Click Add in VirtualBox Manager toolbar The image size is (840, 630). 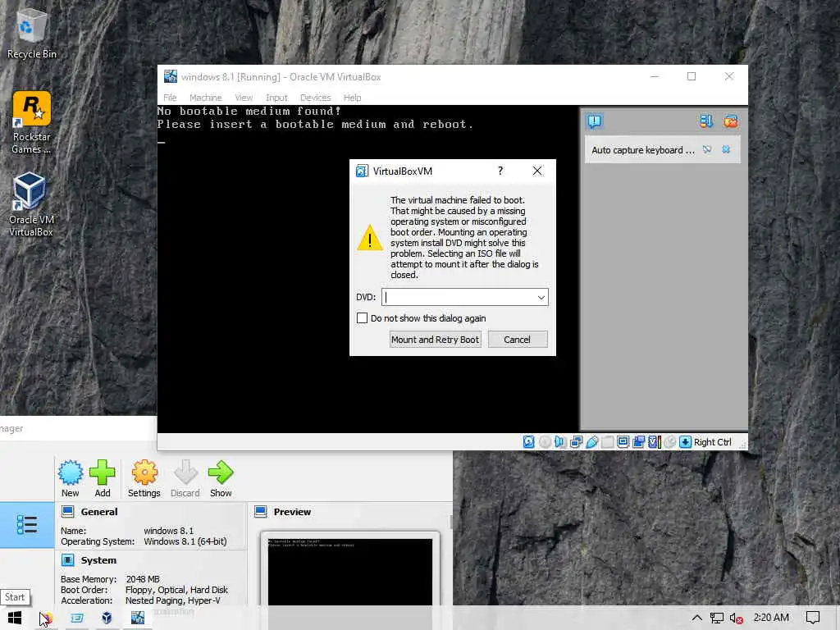click(x=103, y=478)
